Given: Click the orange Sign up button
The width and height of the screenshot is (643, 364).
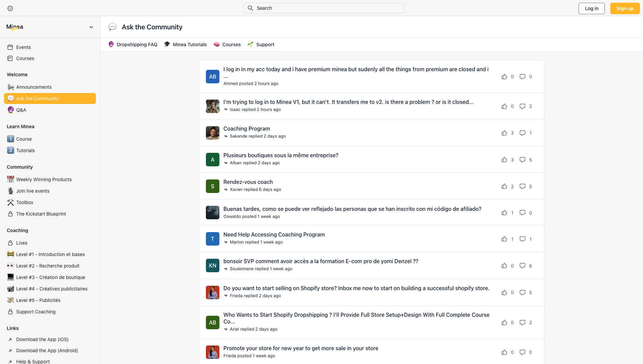Looking at the screenshot, I should click(624, 8).
